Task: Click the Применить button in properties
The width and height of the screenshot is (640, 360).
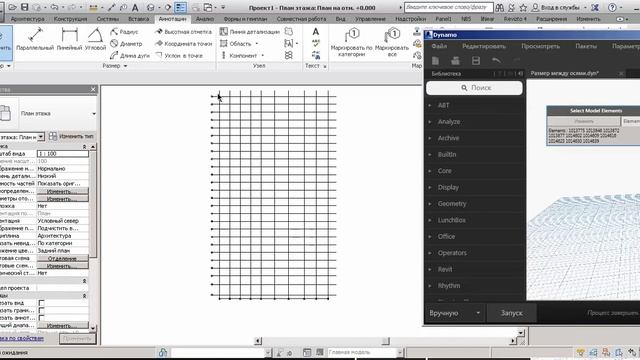Action: pos(77,338)
